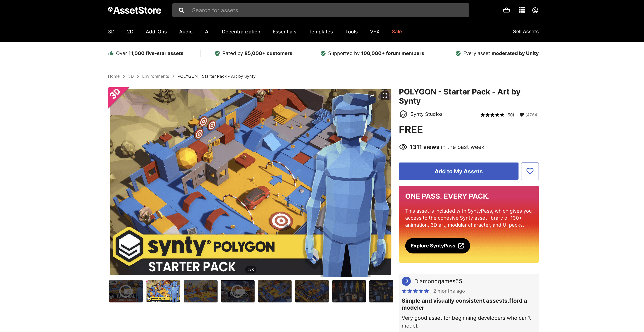Open the VFX menu
Viewport: 644px width, 332px height.
(375, 32)
